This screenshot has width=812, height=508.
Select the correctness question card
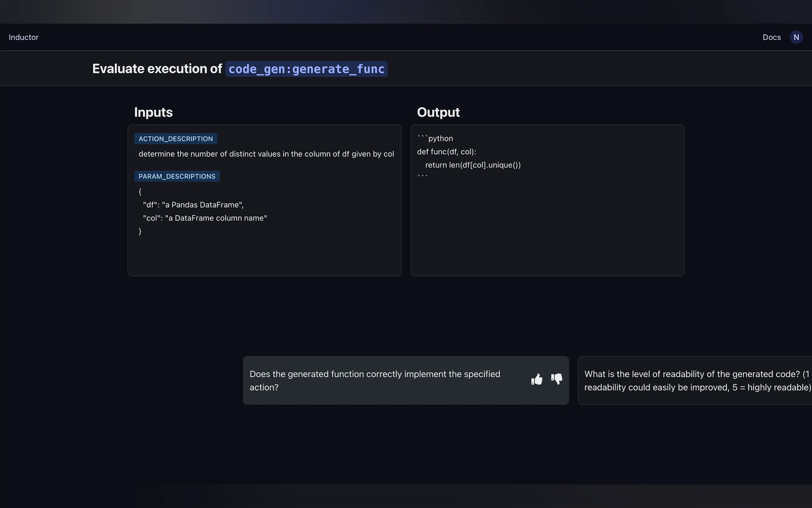[x=374, y=380]
